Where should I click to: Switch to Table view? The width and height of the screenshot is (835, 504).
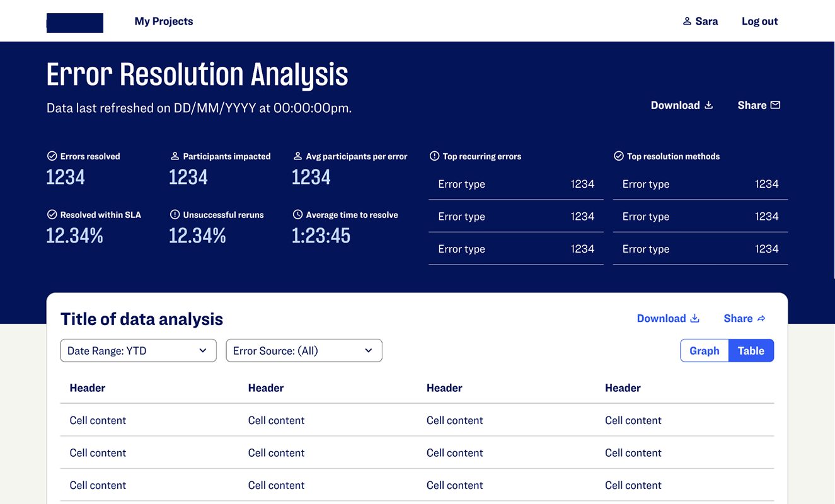coord(751,351)
